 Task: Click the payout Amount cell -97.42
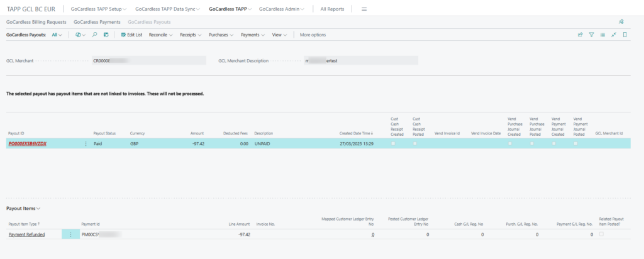(197, 144)
